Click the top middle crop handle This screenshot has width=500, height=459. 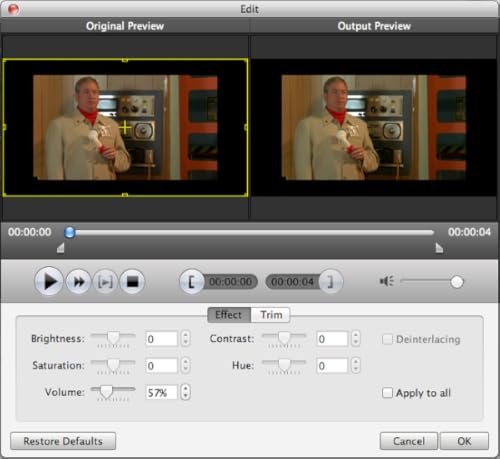[x=125, y=60]
